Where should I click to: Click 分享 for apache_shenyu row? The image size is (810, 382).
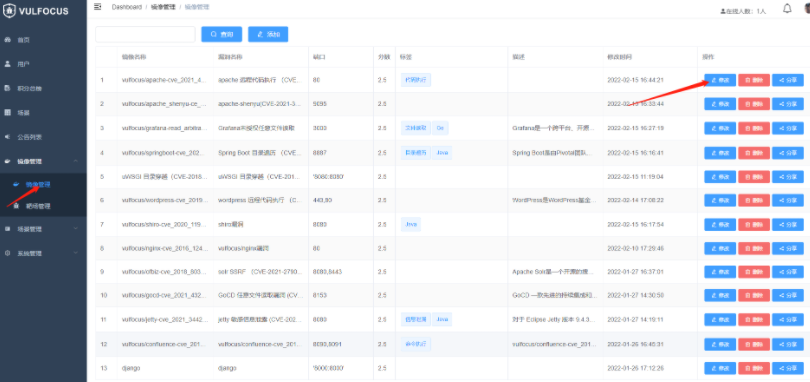coord(788,104)
